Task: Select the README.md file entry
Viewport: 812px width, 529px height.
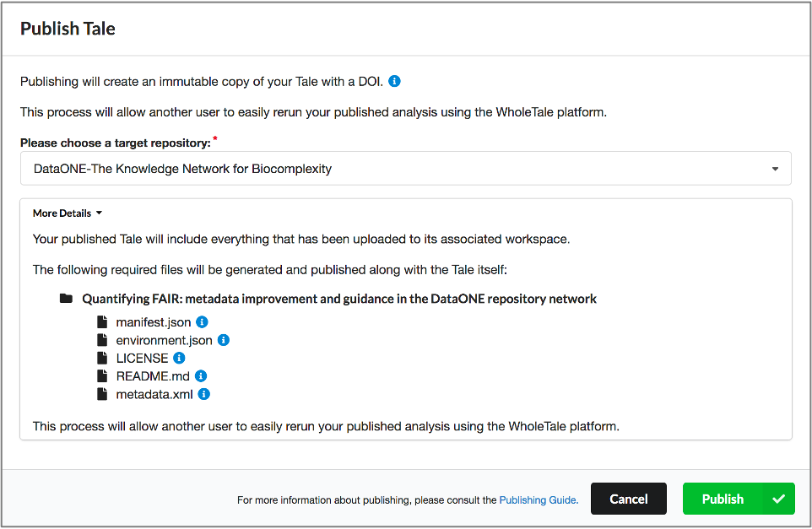Action: click(x=153, y=376)
